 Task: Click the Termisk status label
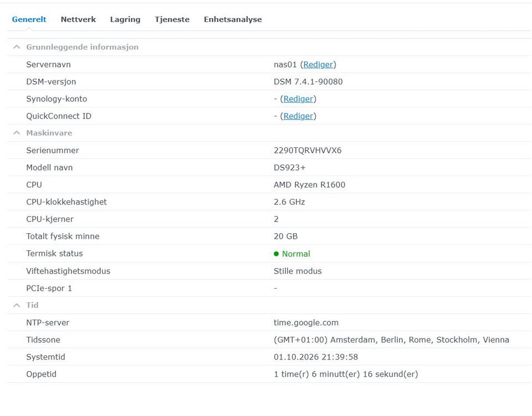(x=55, y=254)
